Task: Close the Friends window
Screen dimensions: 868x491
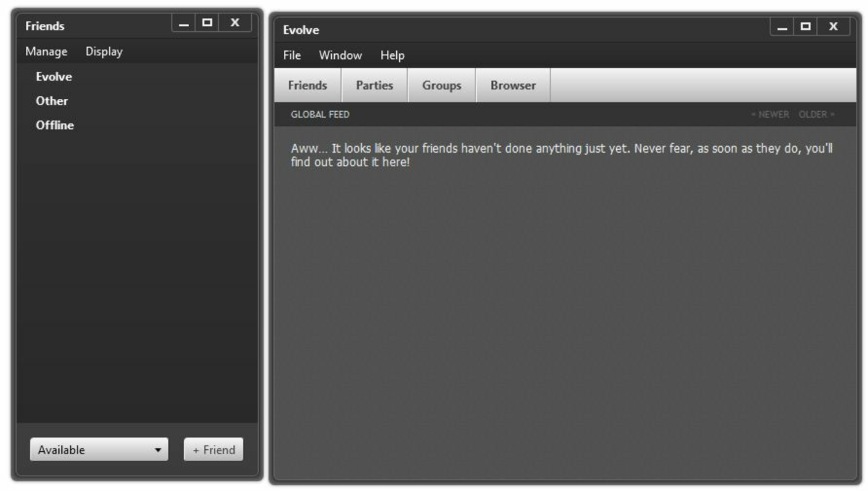Action: point(235,23)
